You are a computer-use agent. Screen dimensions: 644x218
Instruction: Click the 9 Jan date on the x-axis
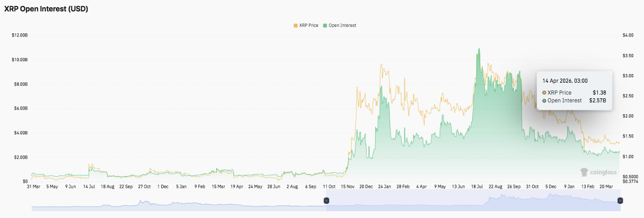click(569, 186)
